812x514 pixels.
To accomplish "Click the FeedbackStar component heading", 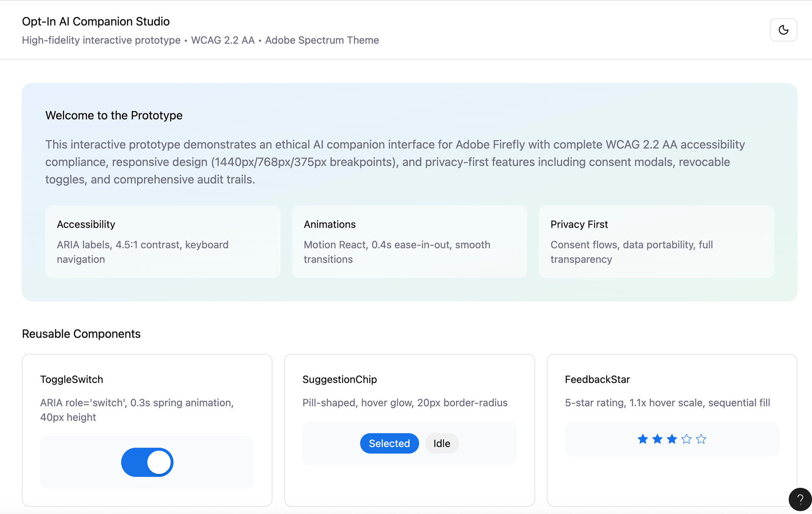I will coord(597,379).
